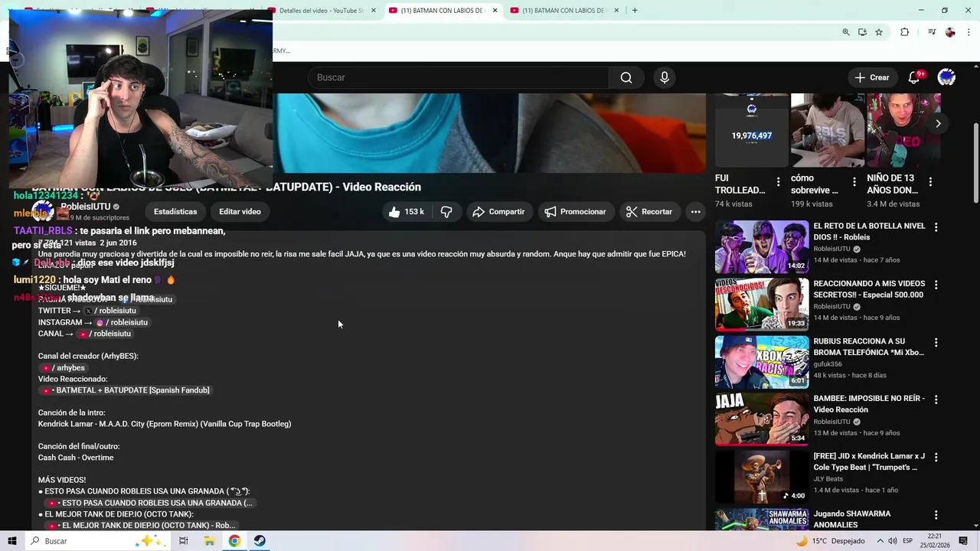Open options for REACCIONANDO A MIS VIDEOS SECRETOS

pyautogui.click(x=936, y=285)
